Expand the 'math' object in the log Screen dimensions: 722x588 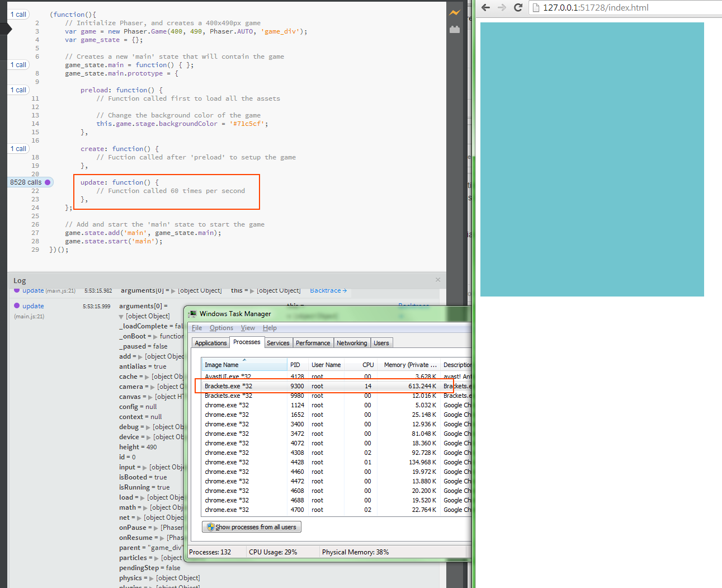point(145,507)
